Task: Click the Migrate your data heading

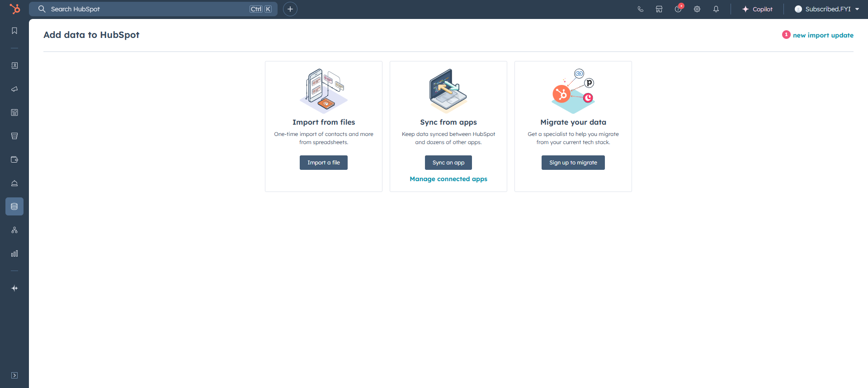Action: [x=573, y=122]
